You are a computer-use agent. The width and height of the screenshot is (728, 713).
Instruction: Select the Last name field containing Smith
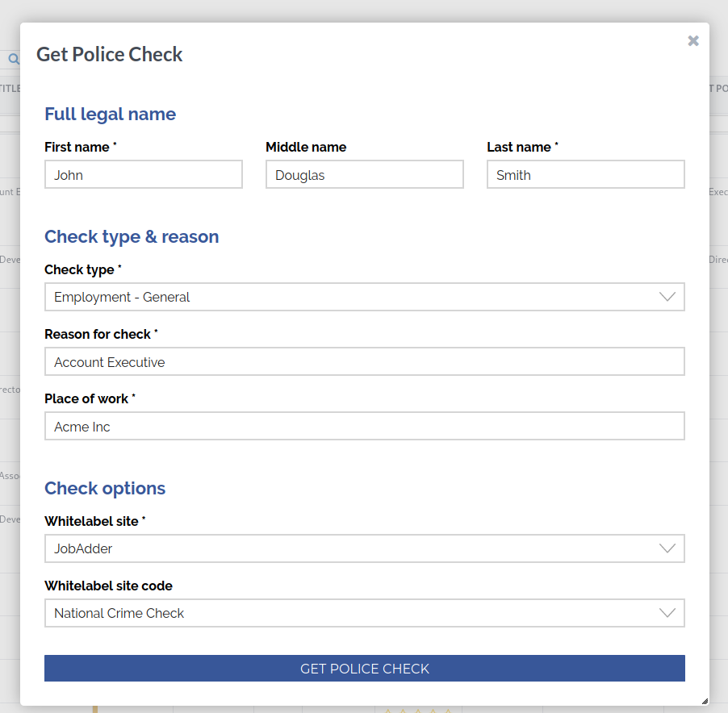point(585,175)
